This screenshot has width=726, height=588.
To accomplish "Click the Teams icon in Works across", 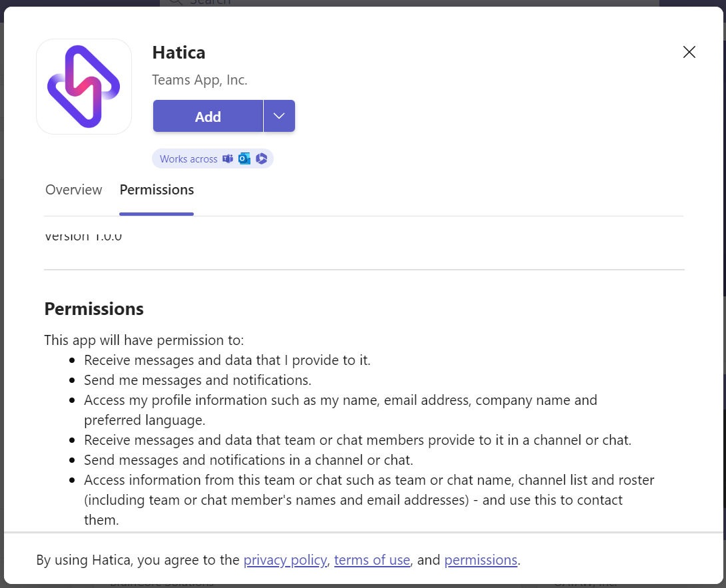I will tap(228, 158).
